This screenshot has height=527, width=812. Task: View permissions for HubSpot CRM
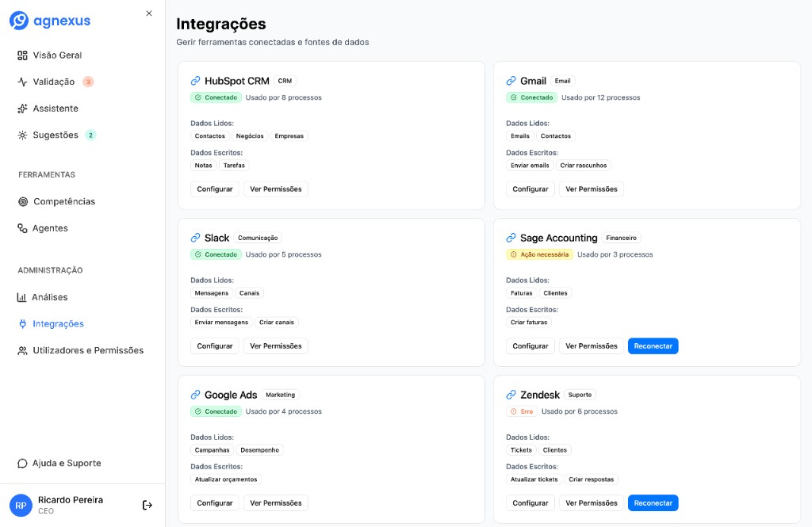point(276,189)
